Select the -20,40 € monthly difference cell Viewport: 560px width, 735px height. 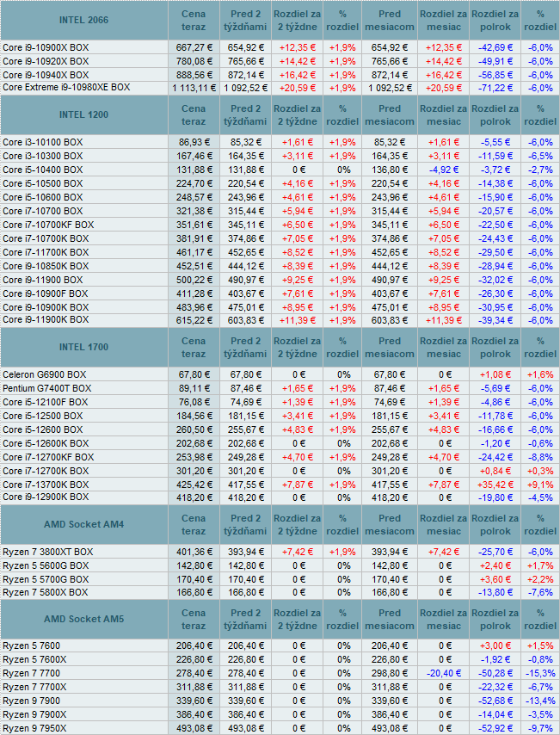coord(443,674)
